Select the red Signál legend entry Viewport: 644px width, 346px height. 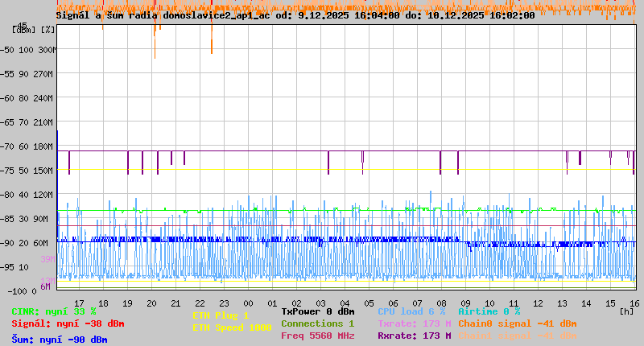(x=68, y=323)
